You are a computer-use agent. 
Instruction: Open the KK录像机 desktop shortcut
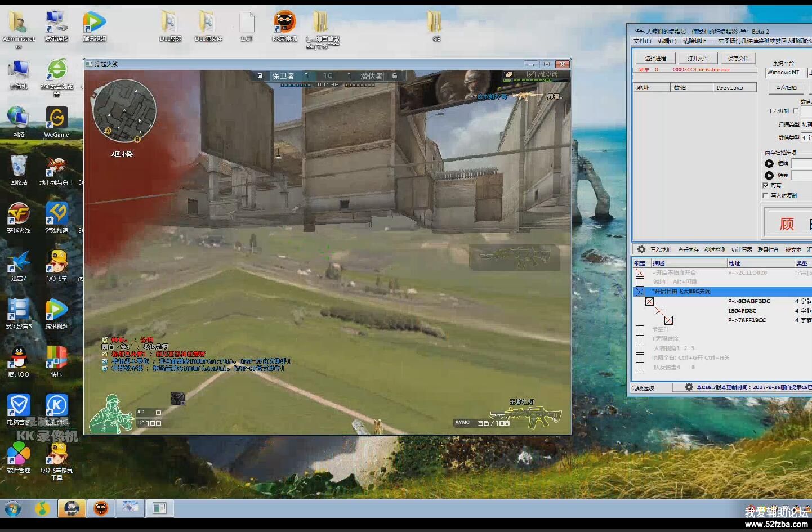(284, 25)
